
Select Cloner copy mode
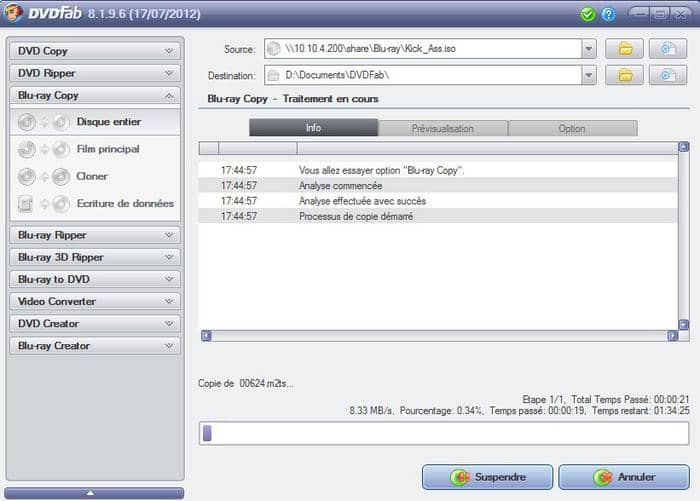95,176
